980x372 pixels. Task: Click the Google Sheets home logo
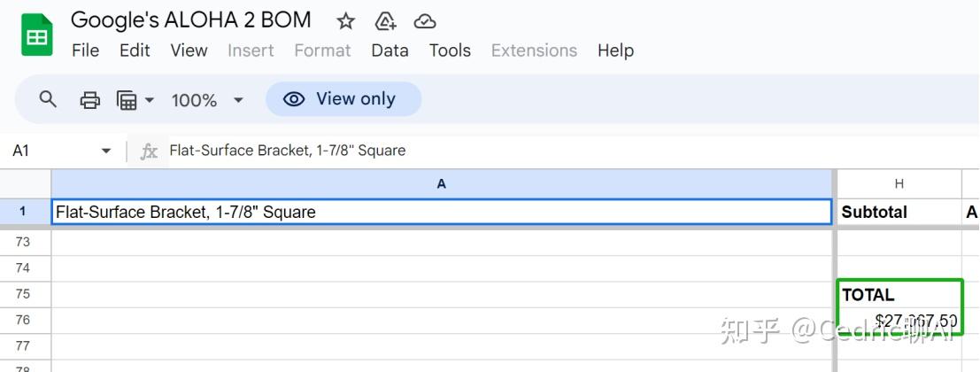click(x=37, y=37)
